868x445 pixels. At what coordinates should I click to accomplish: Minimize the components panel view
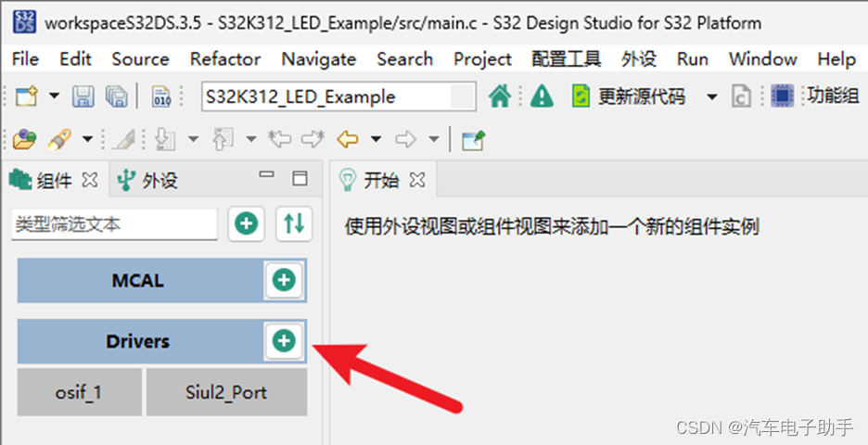(x=267, y=175)
